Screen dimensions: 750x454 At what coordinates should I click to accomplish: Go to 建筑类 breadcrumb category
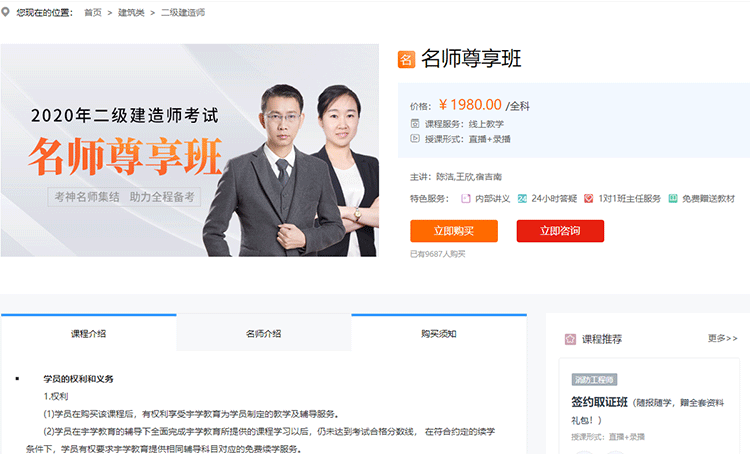tap(131, 12)
